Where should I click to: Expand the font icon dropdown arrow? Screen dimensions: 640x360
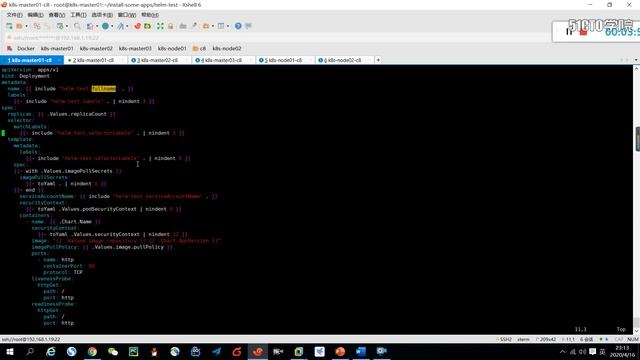[x=127, y=26]
